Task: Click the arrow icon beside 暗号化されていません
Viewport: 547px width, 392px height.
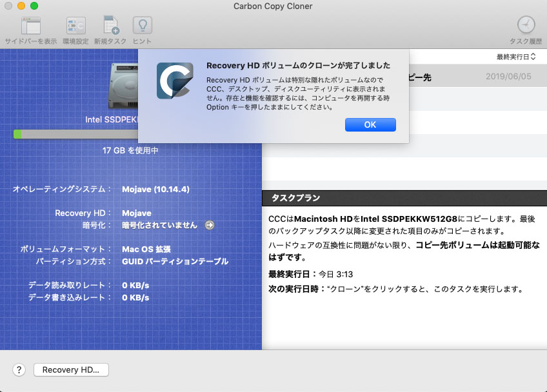Action: click(209, 225)
